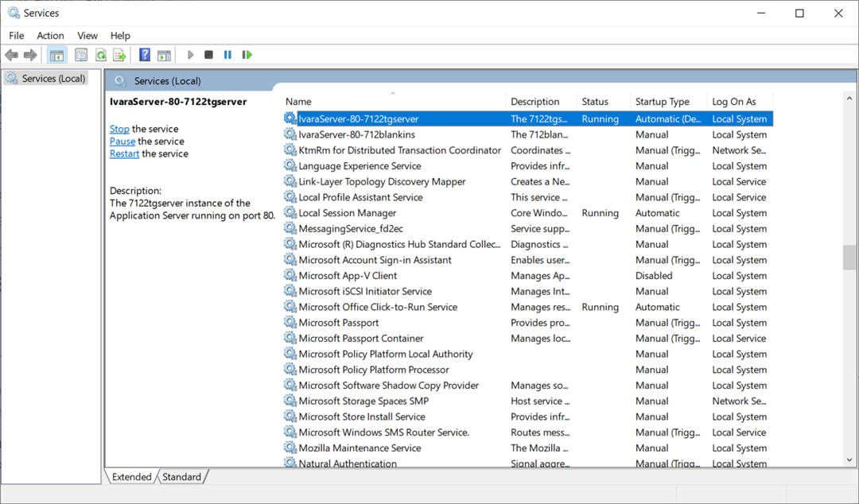Click the Stop Service toolbar button
Image resolution: width=859 pixels, height=504 pixels.
tap(208, 55)
